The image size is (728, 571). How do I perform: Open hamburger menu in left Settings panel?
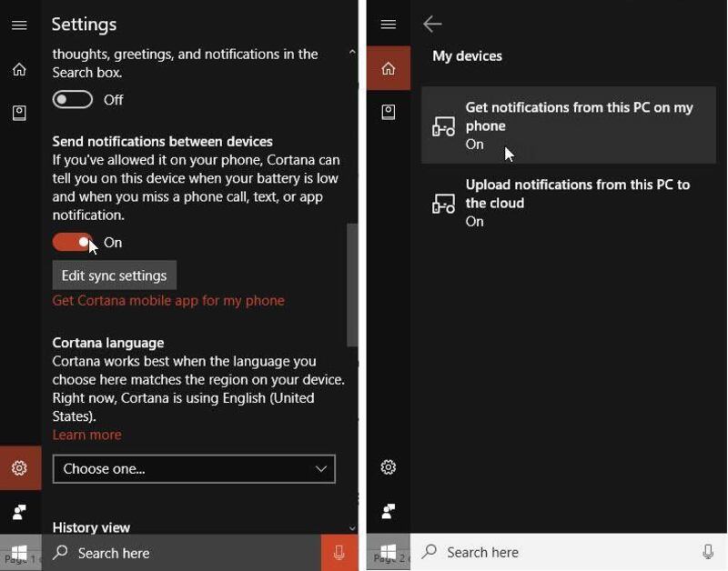coord(19,25)
